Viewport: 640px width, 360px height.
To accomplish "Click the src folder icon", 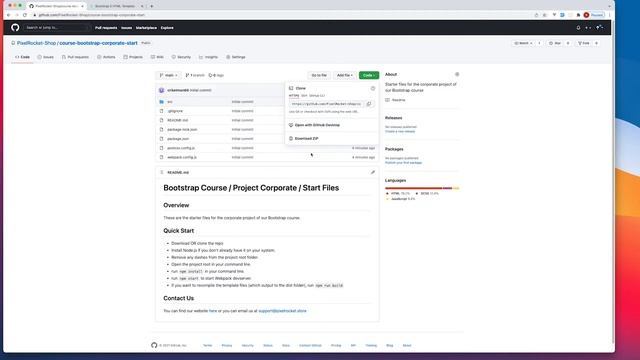I will [162, 102].
